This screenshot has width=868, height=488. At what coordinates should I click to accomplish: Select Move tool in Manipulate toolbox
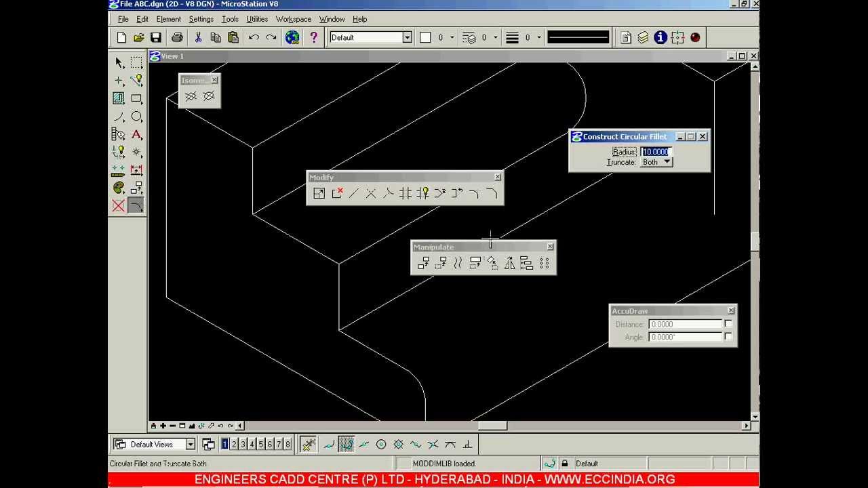tap(440, 263)
